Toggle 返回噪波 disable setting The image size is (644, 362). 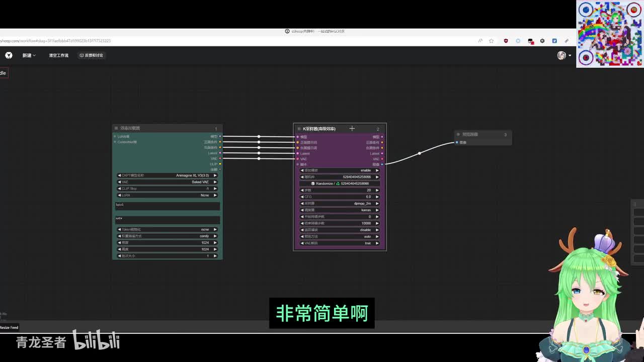340,230
